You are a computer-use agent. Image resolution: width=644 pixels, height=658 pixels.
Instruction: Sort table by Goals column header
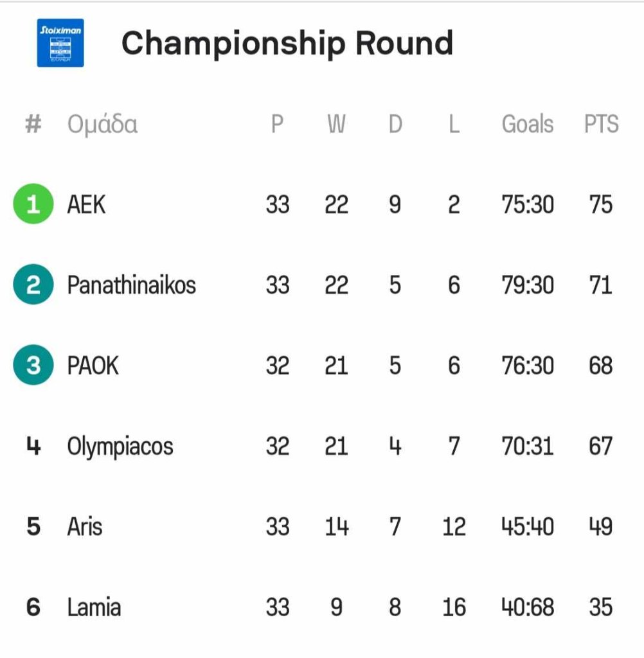(528, 124)
